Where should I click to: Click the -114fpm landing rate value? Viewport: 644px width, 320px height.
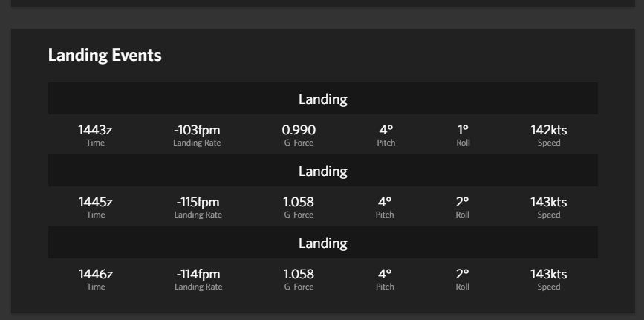[x=198, y=274]
